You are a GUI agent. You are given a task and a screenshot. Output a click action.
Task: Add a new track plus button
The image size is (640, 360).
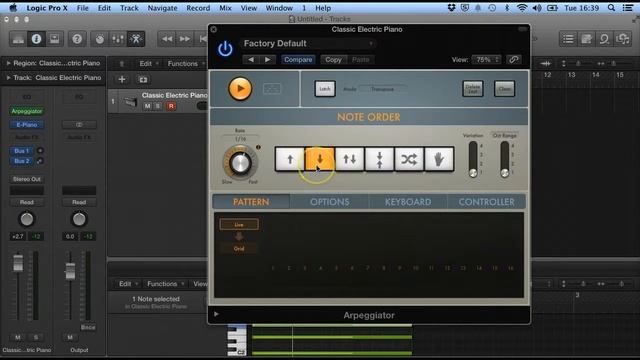coord(122,80)
